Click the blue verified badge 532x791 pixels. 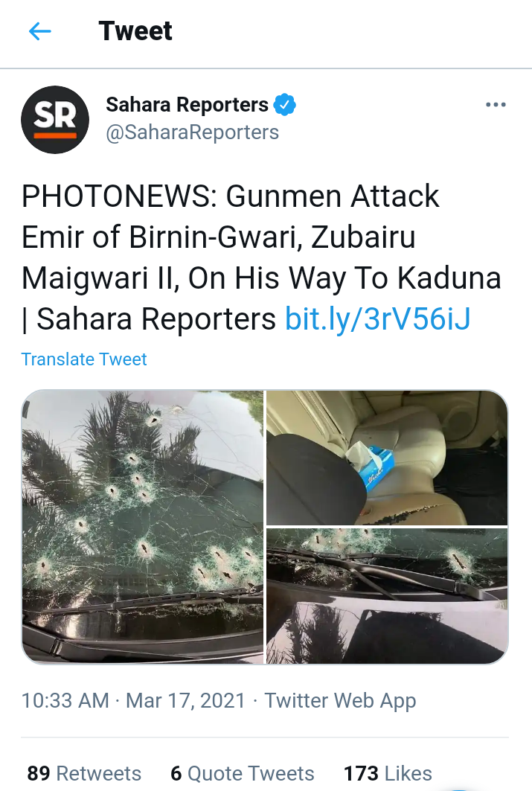coord(284,105)
